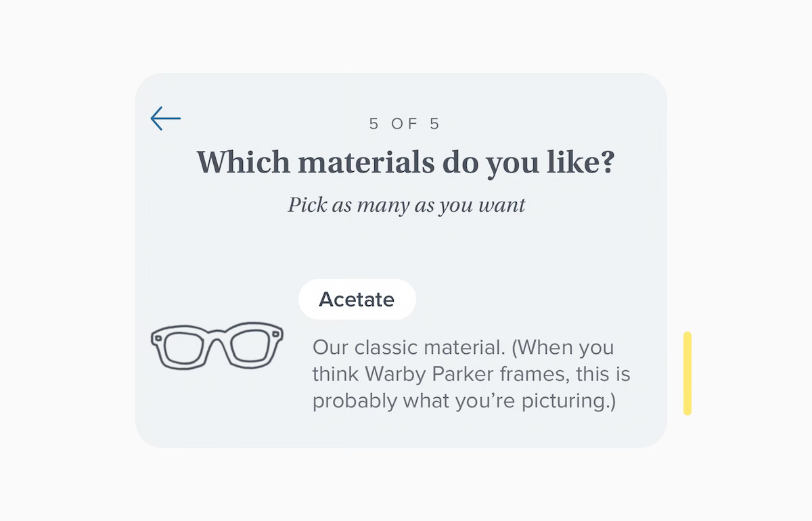
Task: Click the word 'Acetate' label text
Action: coord(357,299)
